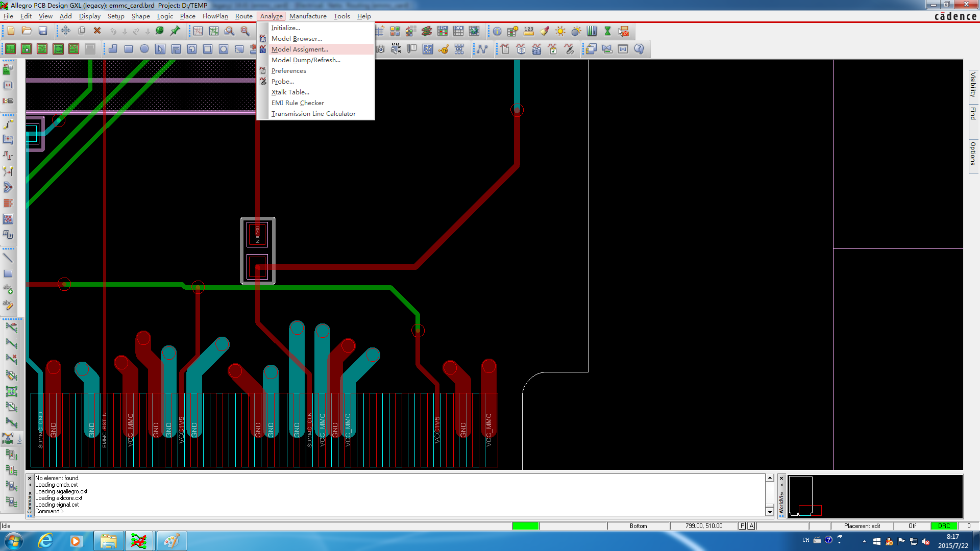Image resolution: width=980 pixels, height=551 pixels.
Task: Click the green hourglass toolbar icon
Action: [607, 31]
